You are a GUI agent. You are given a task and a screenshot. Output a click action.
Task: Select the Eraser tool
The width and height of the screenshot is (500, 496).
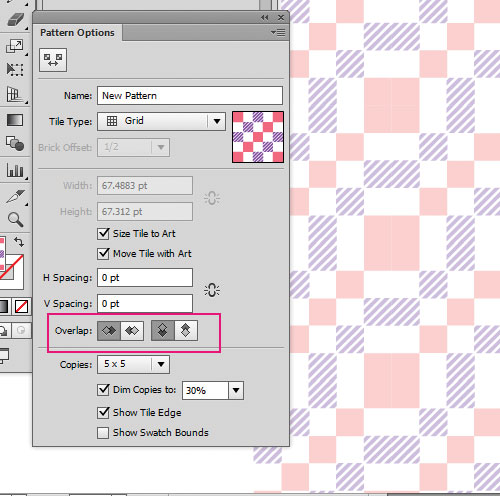(15, 19)
